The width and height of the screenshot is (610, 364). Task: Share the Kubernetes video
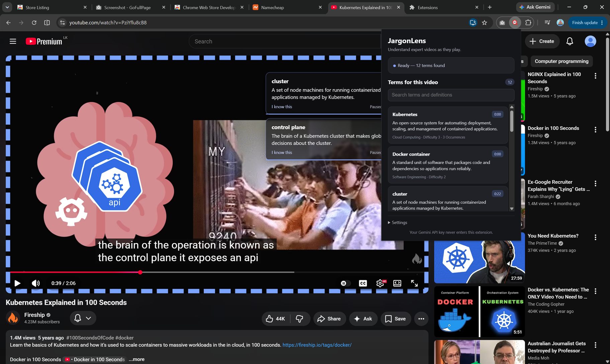pyautogui.click(x=329, y=319)
